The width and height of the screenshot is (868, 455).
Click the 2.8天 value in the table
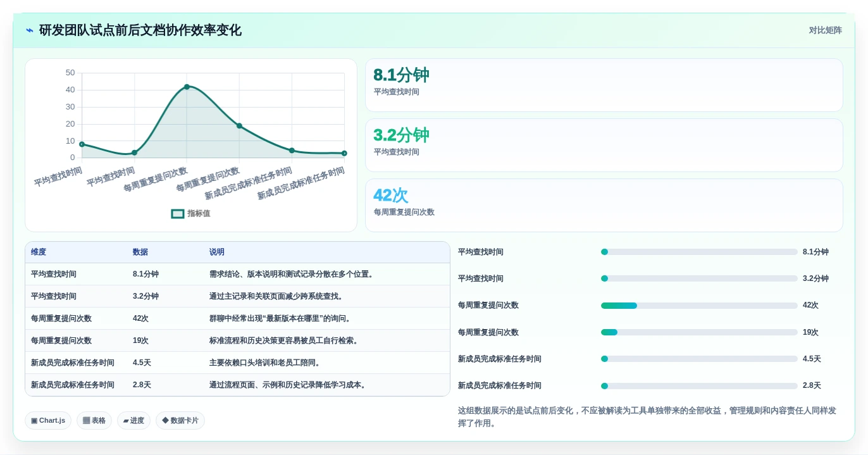point(142,385)
